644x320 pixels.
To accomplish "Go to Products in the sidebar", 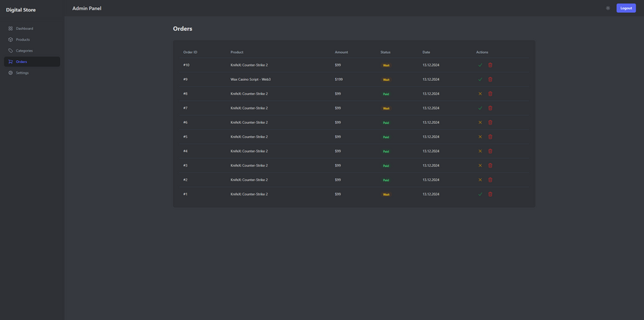I will (32, 39).
